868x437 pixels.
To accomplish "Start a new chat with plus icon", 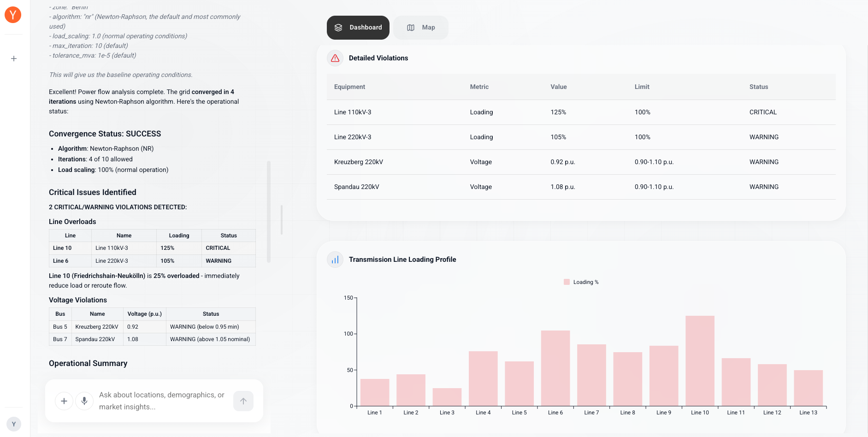I will [14, 59].
